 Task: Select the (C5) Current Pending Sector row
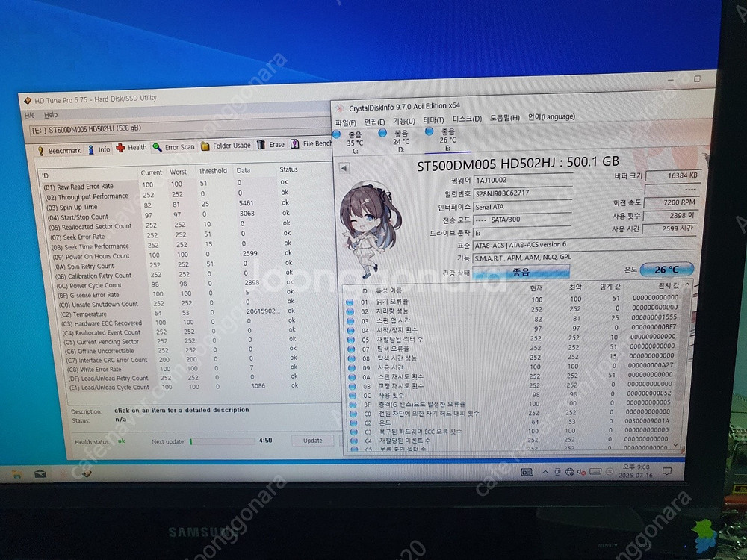[179, 341]
